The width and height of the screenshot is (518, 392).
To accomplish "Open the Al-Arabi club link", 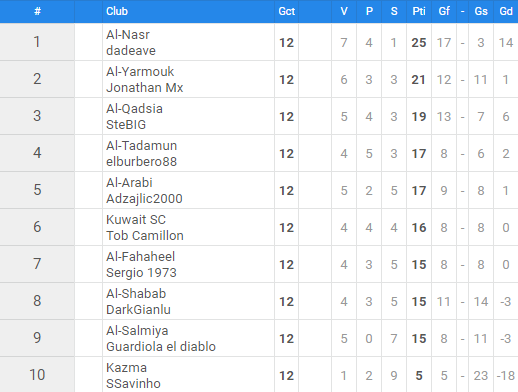I will [x=129, y=183].
